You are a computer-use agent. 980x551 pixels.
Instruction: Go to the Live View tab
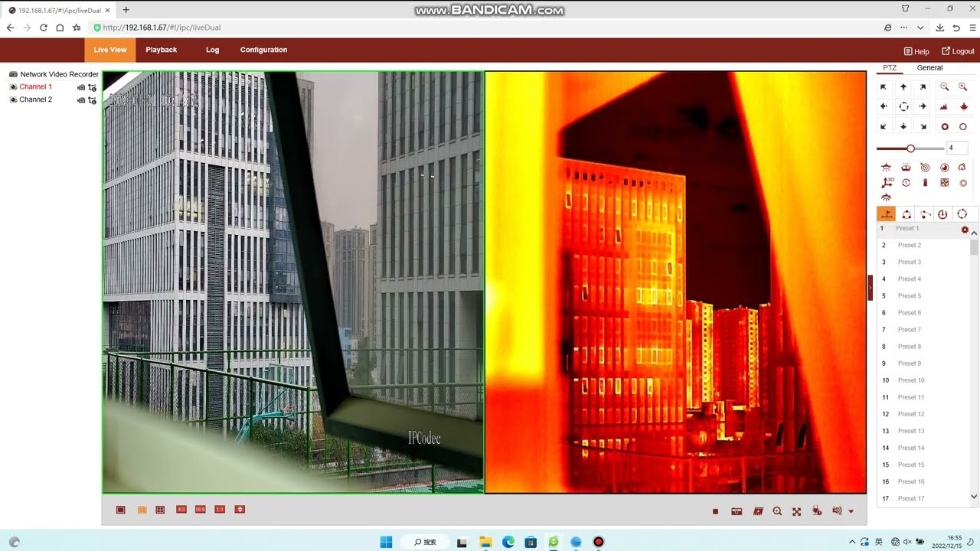coord(109,50)
